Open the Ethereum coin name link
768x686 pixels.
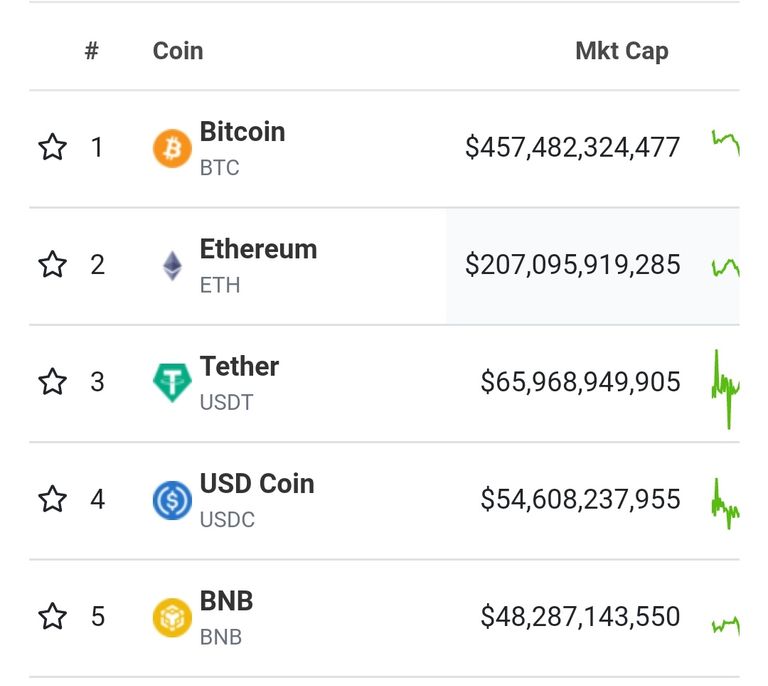(259, 249)
